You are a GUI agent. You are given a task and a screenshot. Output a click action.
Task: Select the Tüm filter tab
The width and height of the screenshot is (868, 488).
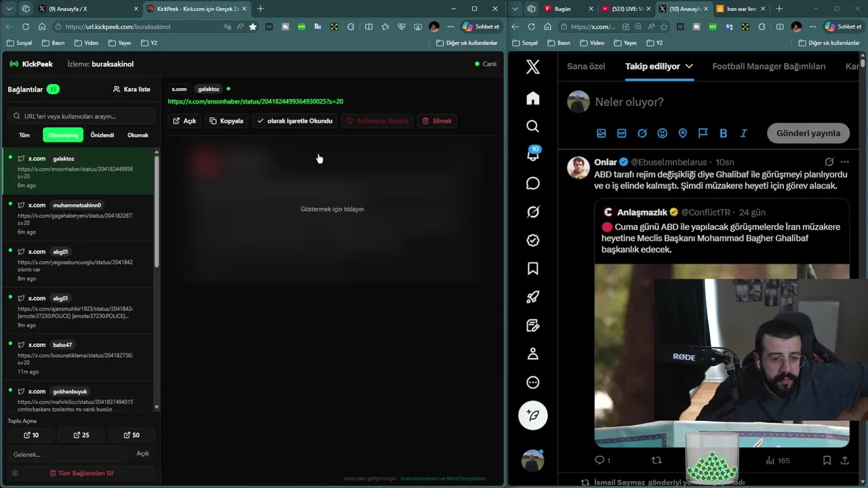(24, 135)
